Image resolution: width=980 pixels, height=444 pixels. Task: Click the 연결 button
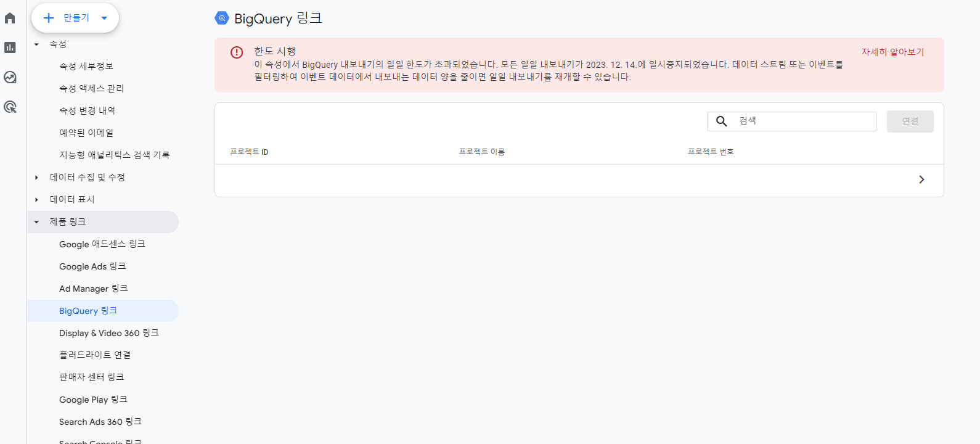[910, 121]
